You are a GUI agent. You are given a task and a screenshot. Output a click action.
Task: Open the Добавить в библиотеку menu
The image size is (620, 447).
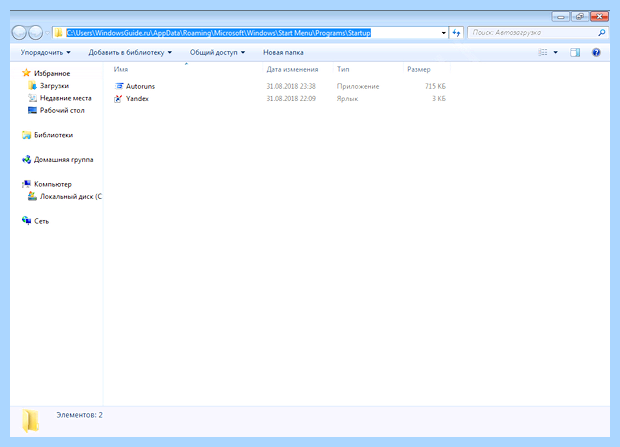point(130,52)
